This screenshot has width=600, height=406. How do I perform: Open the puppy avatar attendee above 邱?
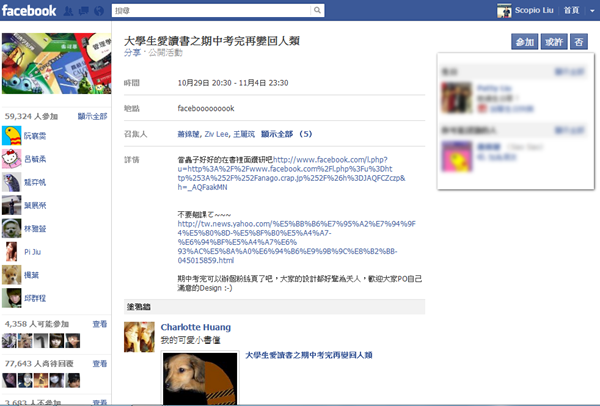[x=11, y=275]
